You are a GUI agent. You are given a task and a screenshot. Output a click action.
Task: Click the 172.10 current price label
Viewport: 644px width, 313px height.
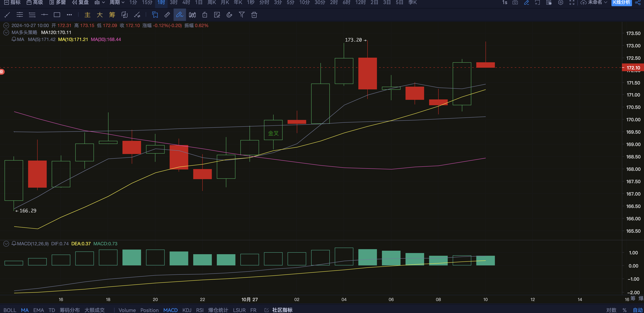[633, 68]
